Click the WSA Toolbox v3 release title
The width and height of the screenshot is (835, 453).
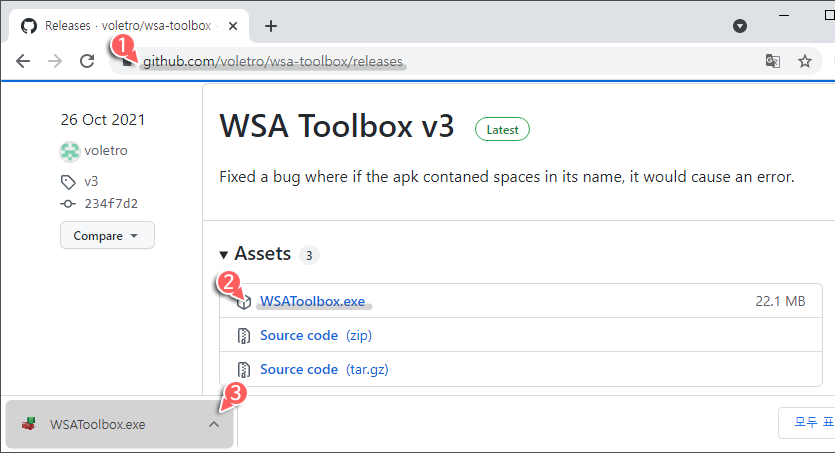tap(337, 126)
